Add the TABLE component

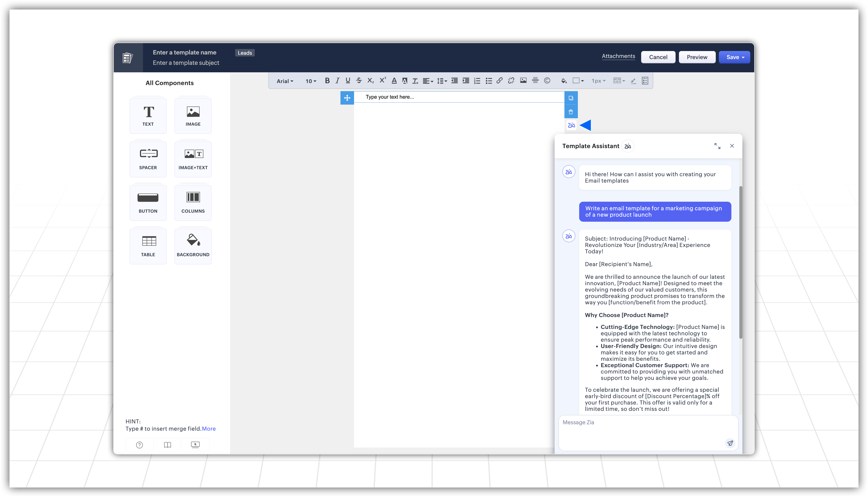(148, 246)
